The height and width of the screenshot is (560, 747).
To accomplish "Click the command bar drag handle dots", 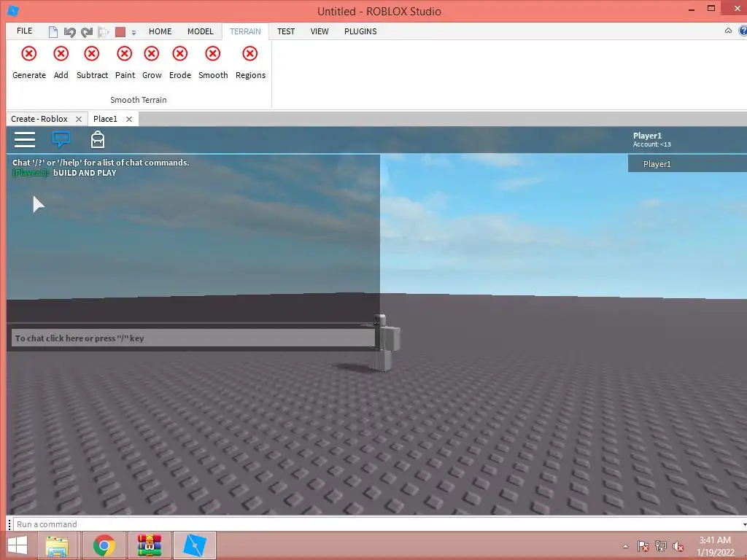I will [x=9, y=524].
